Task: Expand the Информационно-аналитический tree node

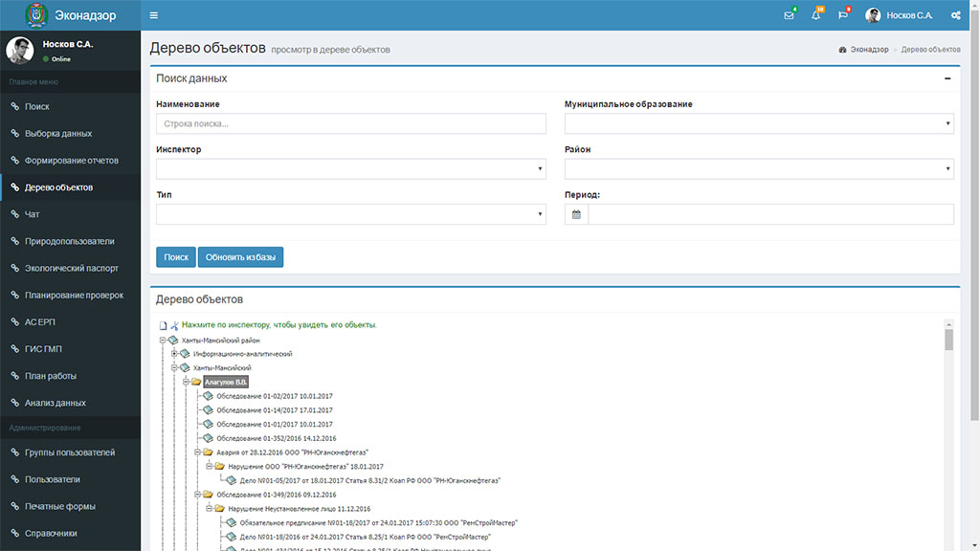Action: point(174,354)
